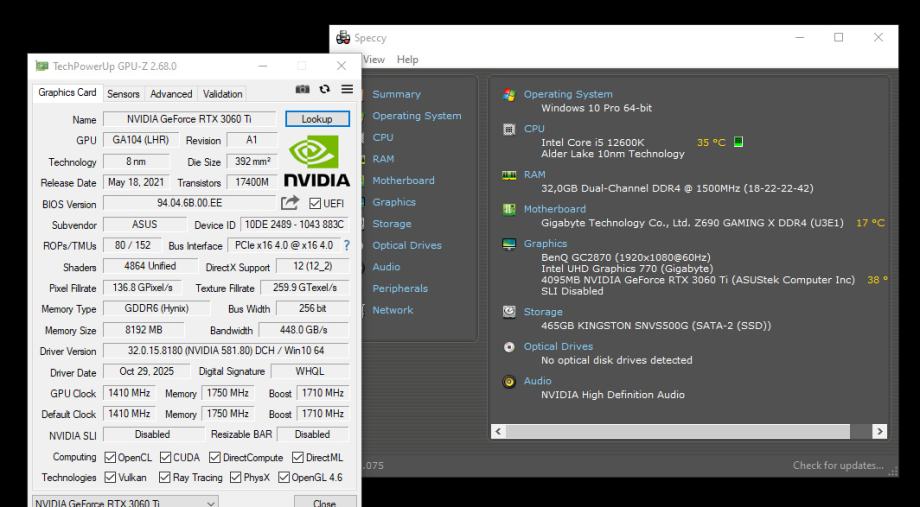Image resolution: width=920 pixels, height=507 pixels.
Task: Click the Speccy horizontal scrollbar thumb
Action: pos(678,431)
